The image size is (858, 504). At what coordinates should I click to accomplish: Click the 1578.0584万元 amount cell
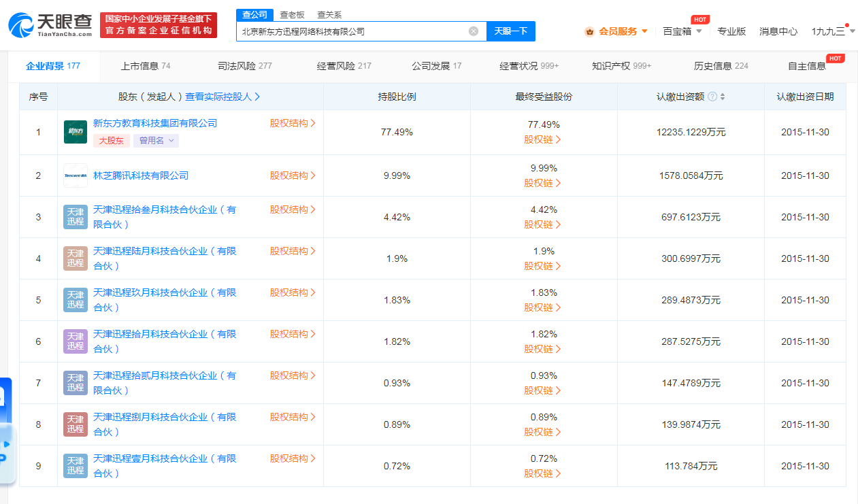[x=691, y=175]
